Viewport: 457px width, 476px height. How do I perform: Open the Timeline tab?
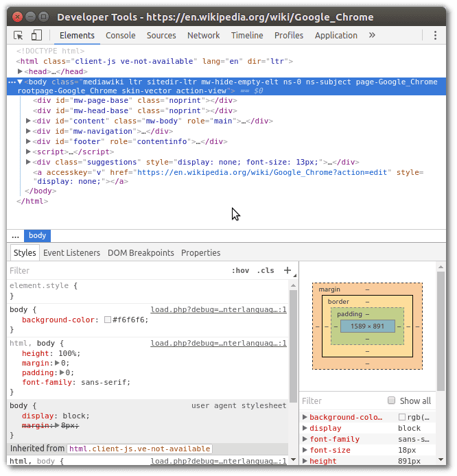(247, 36)
